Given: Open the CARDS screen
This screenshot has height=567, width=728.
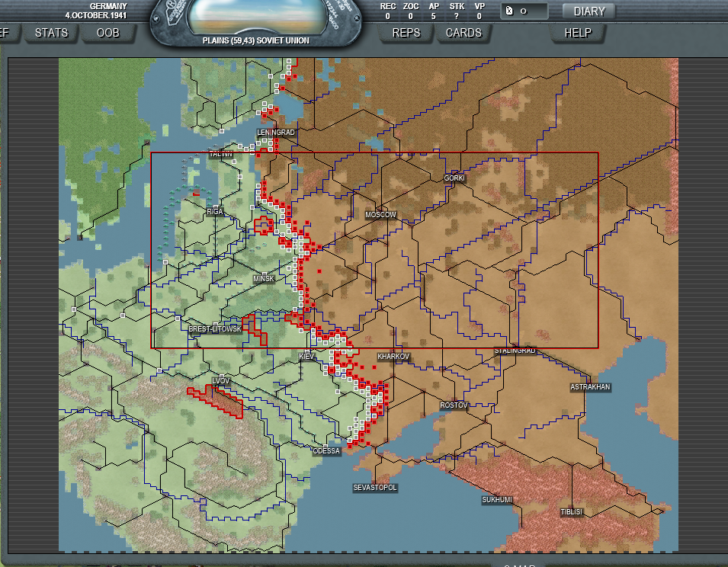Looking at the screenshot, I should pos(463,33).
